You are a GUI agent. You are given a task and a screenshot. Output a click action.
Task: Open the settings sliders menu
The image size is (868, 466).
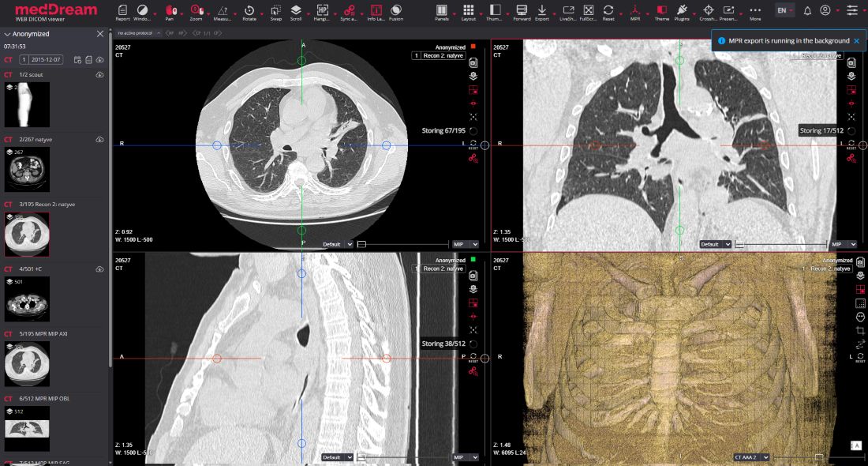point(852,10)
